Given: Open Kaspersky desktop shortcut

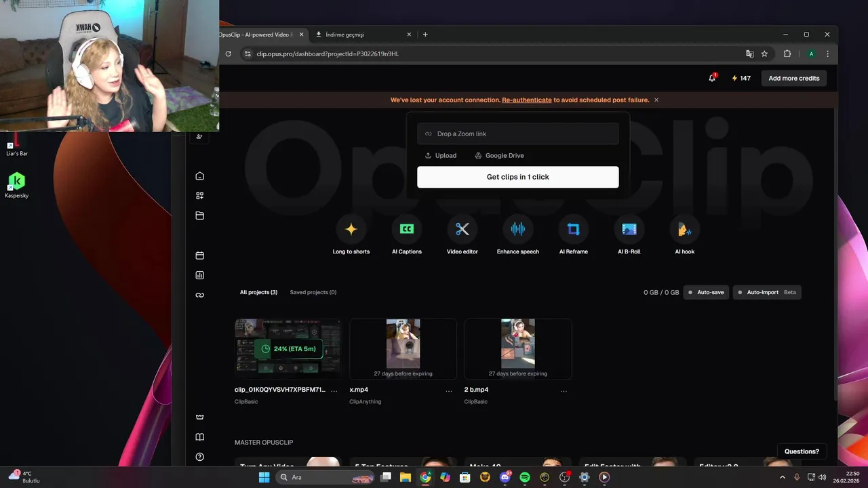Looking at the screenshot, I should click(x=16, y=185).
